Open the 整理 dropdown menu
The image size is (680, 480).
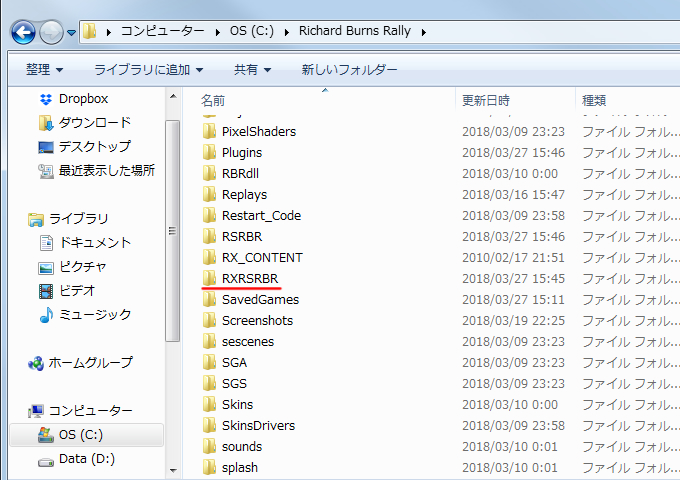click(44, 70)
